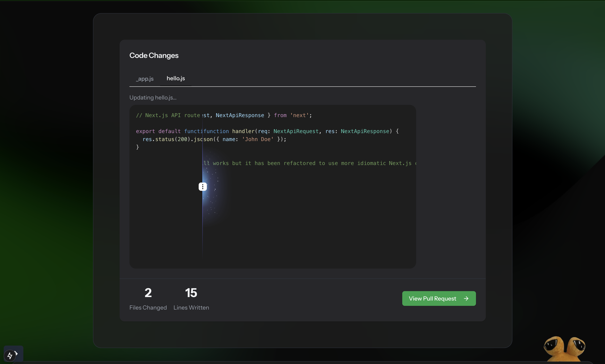Click the Lines Written count number 15
The width and height of the screenshot is (605, 364).
point(191,293)
